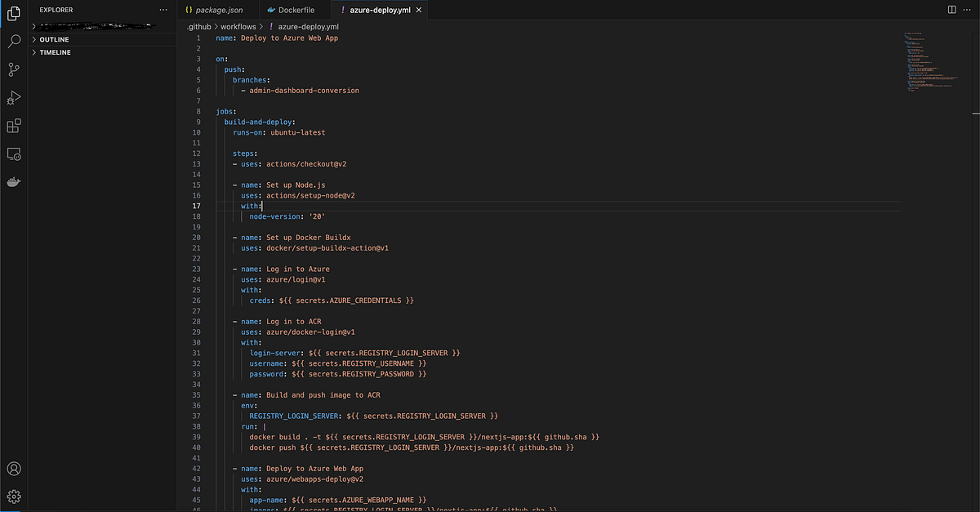Image resolution: width=980 pixels, height=512 pixels.
Task: Click the .github breadcrumb segment
Action: 198,26
